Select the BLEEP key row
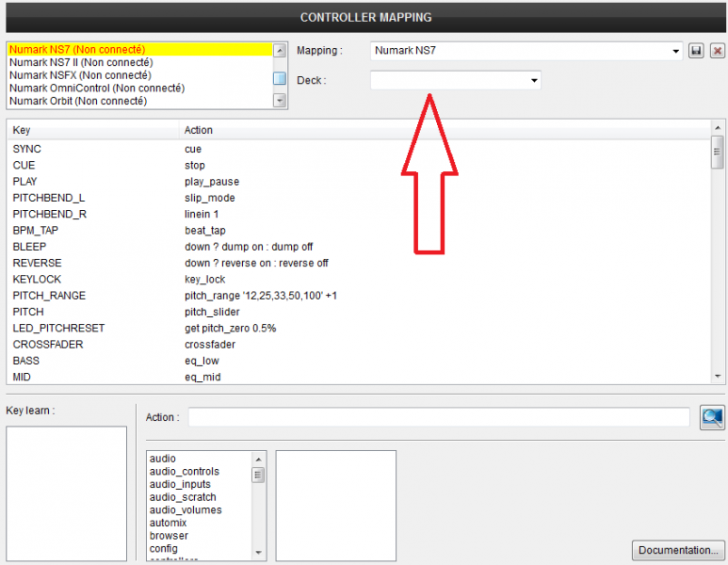 pyautogui.click(x=359, y=247)
